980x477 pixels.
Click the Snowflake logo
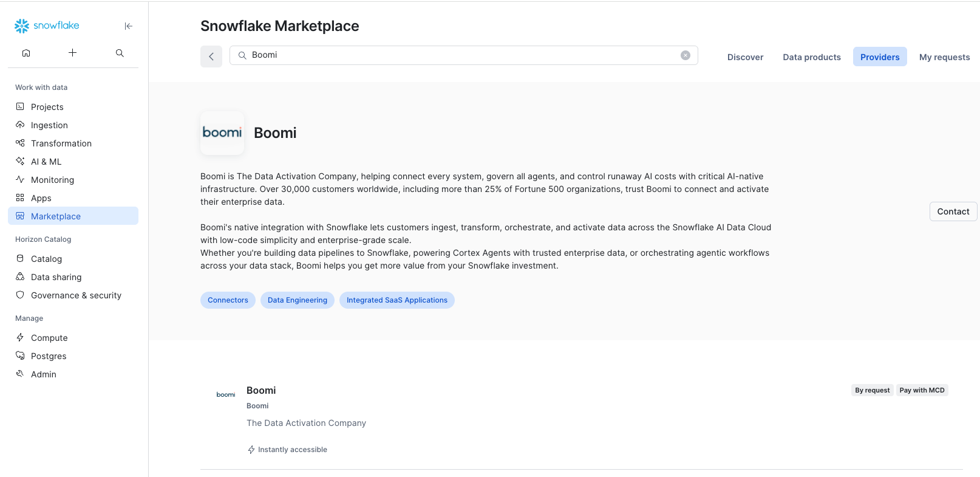[x=47, y=26]
